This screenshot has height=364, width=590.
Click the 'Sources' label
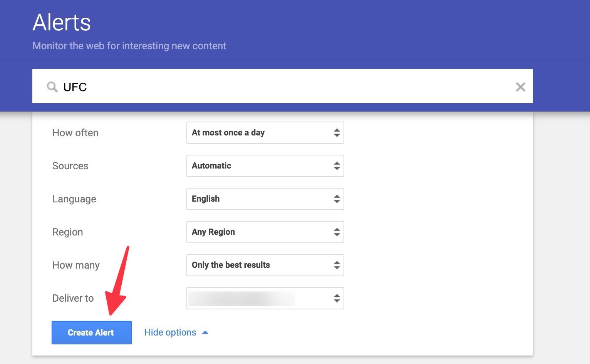click(x=70, y=166)
